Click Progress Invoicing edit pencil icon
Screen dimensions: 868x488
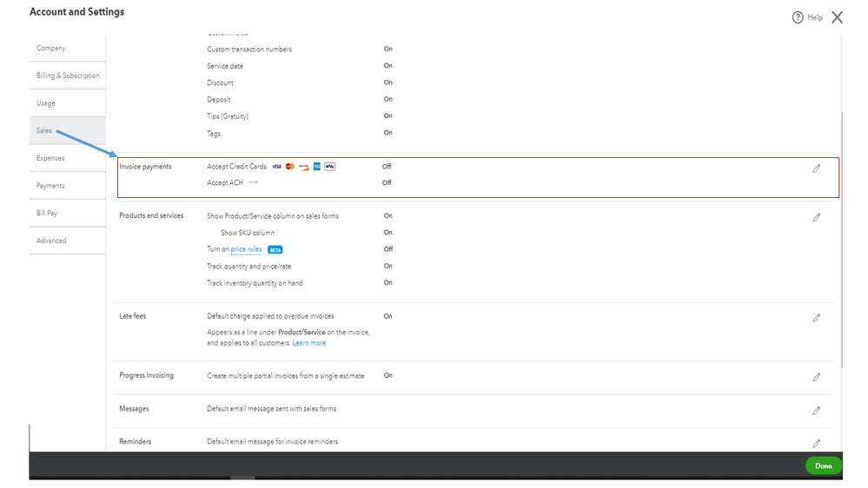[816, 378]
